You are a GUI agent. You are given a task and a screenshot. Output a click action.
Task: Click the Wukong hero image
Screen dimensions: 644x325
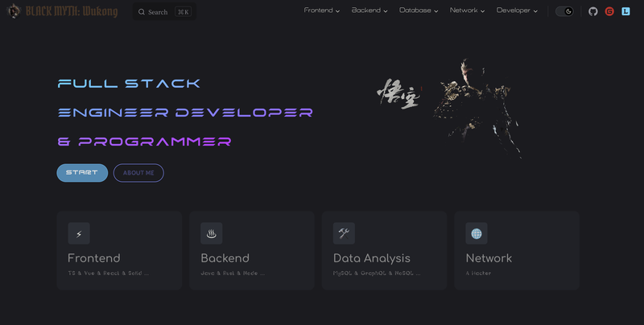click(449, 108)
